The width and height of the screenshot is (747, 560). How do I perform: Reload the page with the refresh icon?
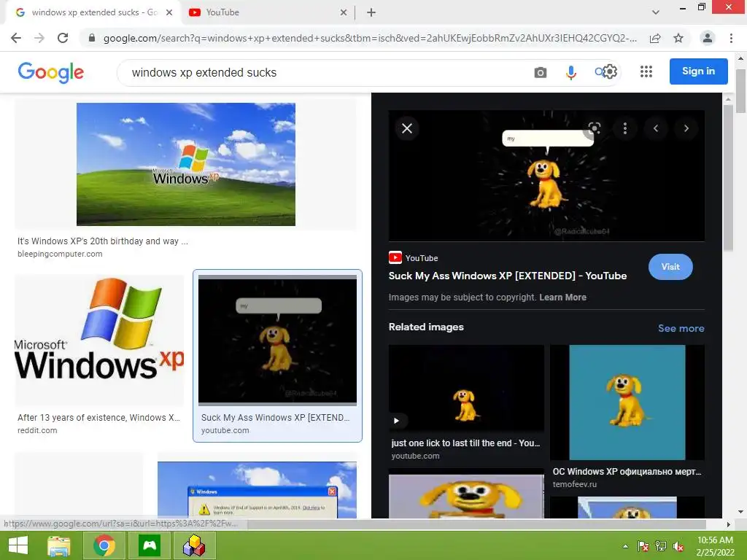point(63,38)
